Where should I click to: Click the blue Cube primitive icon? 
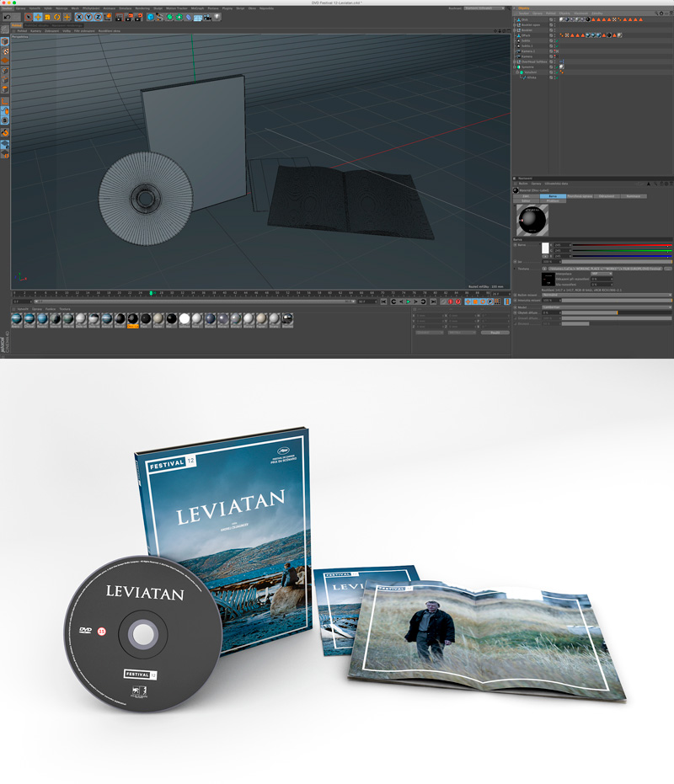151,17
